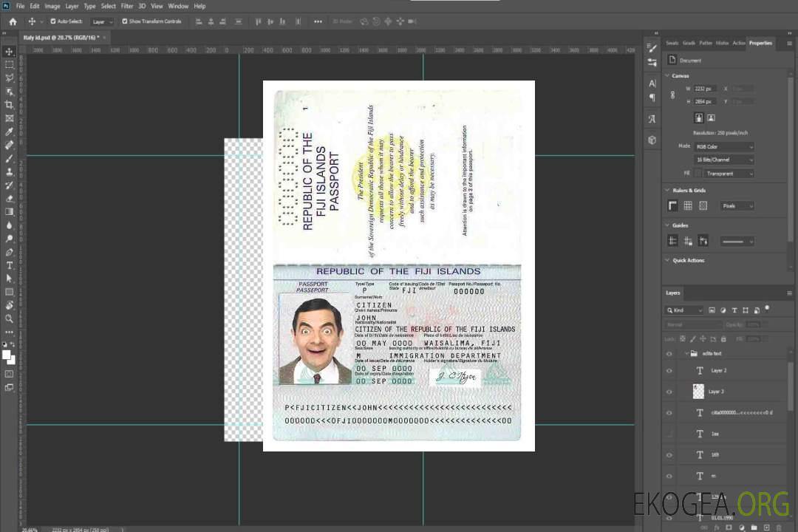
Task: Select the Rectangular Marquee tool
Action: click(9, 65)
